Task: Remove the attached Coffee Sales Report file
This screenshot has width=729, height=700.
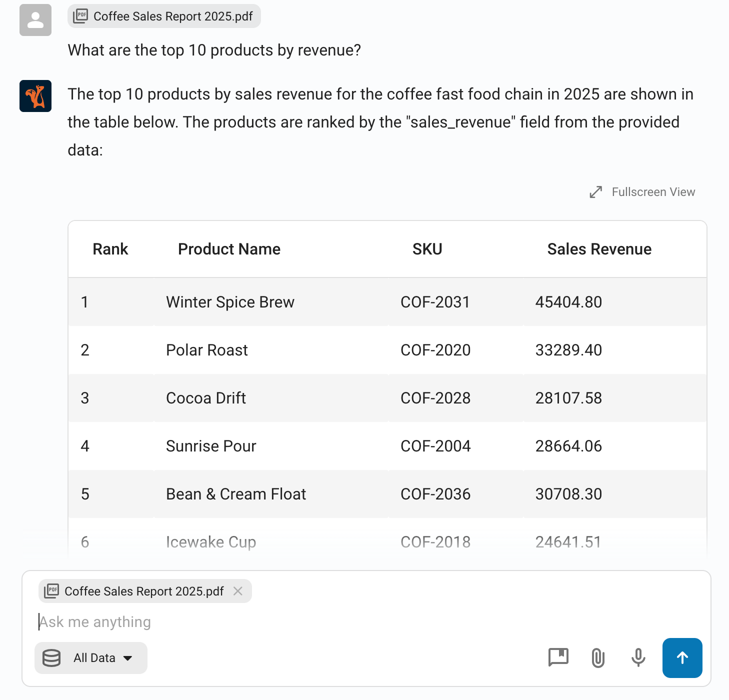Action: click(x=238, y=591)
